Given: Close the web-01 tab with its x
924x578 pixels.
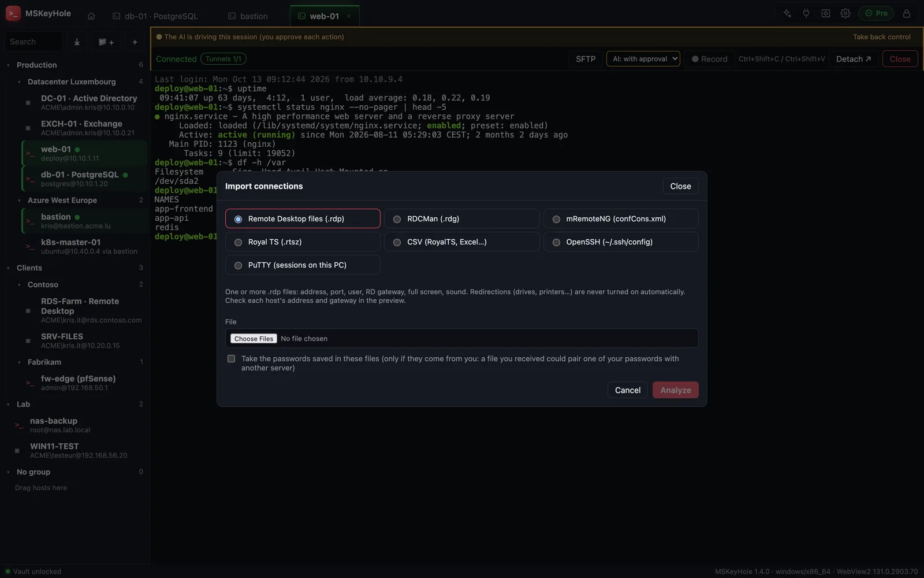Looking at the screenshot, I should tap(349, 16).
